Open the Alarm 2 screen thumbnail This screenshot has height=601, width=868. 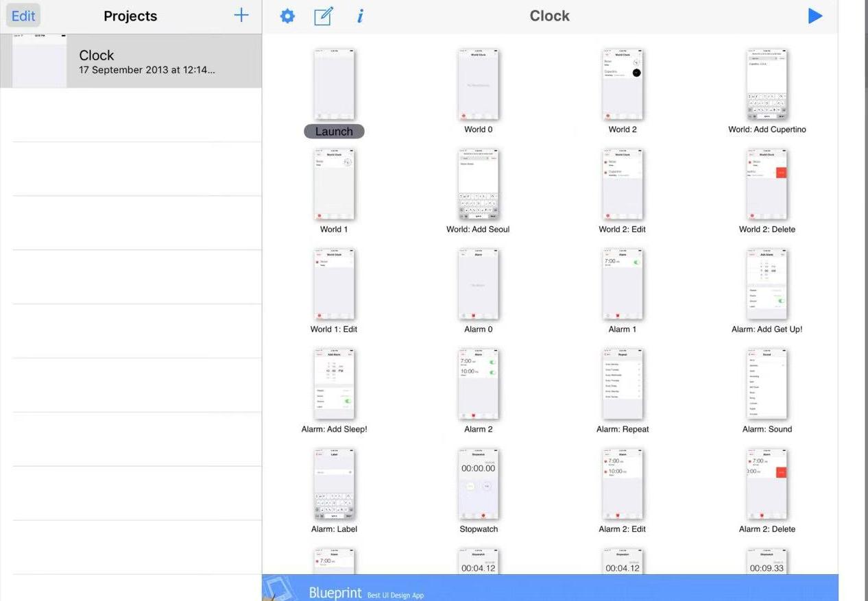pyautogui.click(x=478, y=384)
